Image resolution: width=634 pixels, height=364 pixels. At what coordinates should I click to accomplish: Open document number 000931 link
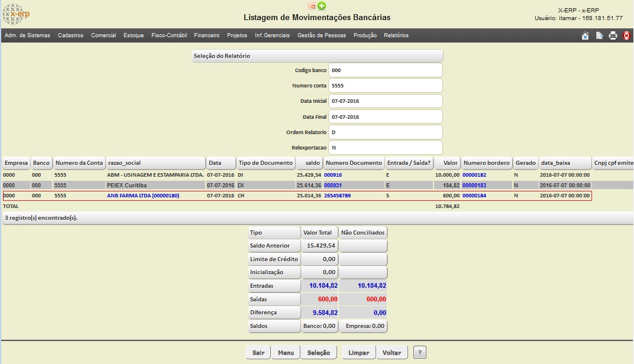tap(333, 186)
